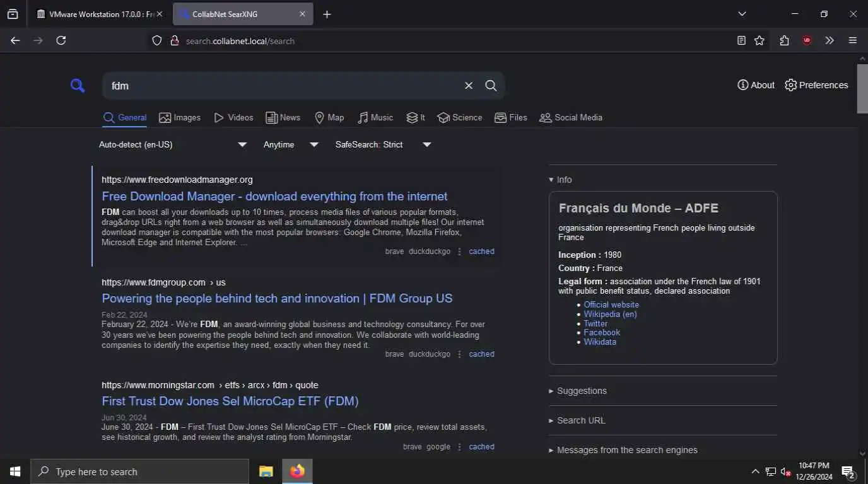Open the Facebook link in Info box
The height and width of the screenshot is (484, 868).
[x=602, y=332]
